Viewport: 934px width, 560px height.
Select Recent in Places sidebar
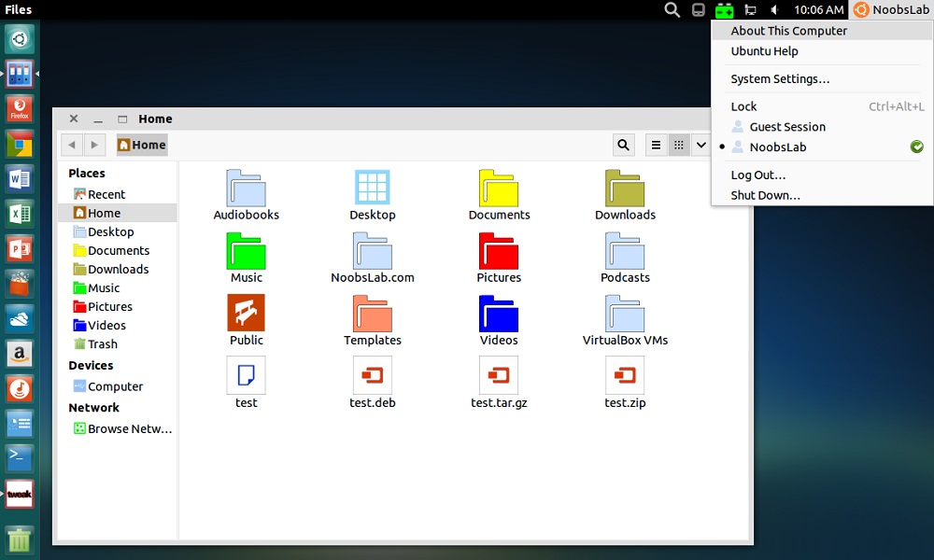(x=118, y=194)
